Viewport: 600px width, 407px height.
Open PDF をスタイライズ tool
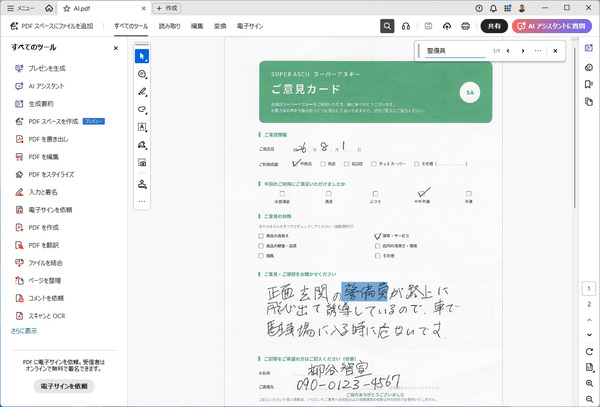[x=44, y=174]
